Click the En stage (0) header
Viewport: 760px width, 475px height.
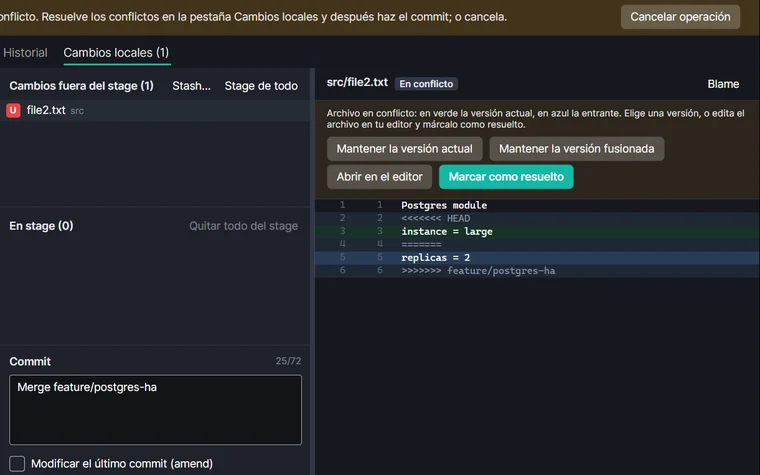point(41,226)
